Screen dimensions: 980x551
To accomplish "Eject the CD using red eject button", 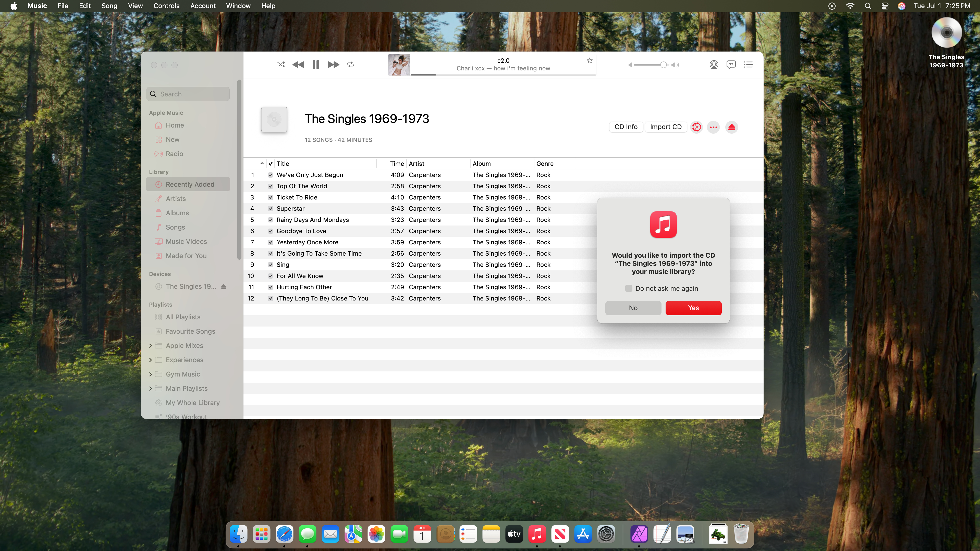I will (731, 127).
